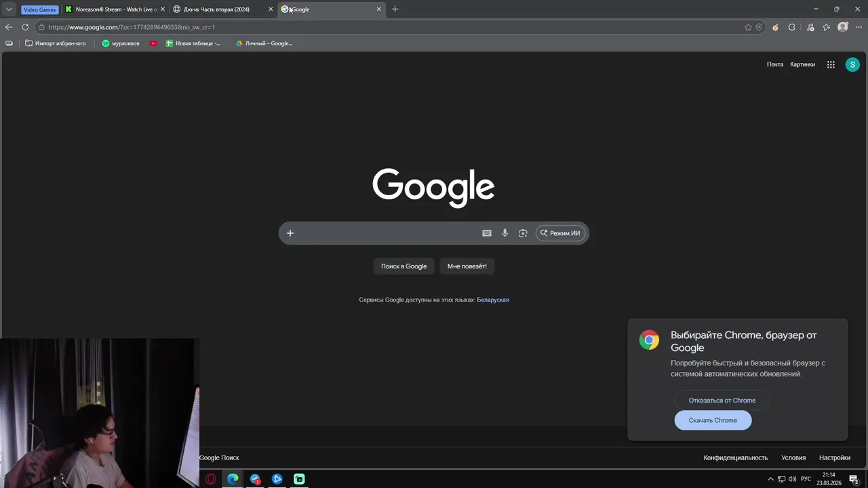This screenshot has width=868, height=488.
Task: Open the Новая таблица bookmark
Action: pyautogui.click(x=194, y=43)
